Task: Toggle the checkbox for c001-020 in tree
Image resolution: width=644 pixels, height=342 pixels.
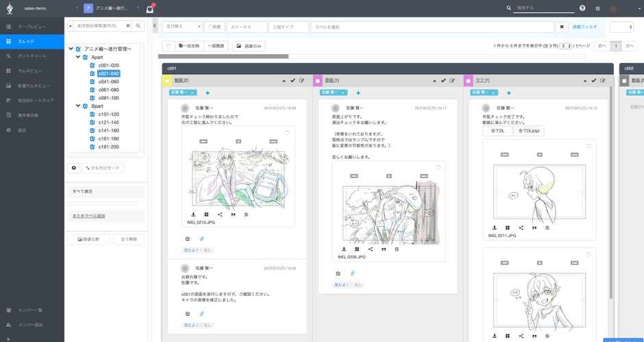Action: [92, 65]
